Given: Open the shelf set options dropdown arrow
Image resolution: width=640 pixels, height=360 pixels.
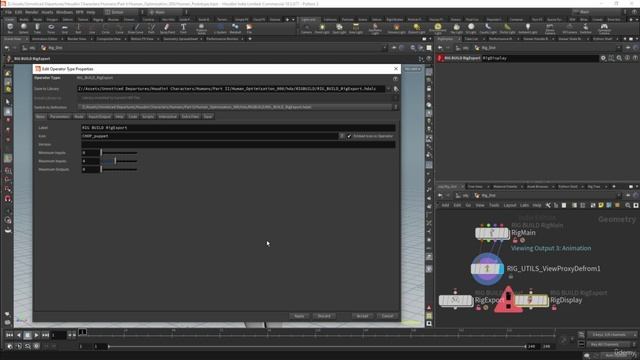Looking at the screenshot, I should tap(293, 19).
